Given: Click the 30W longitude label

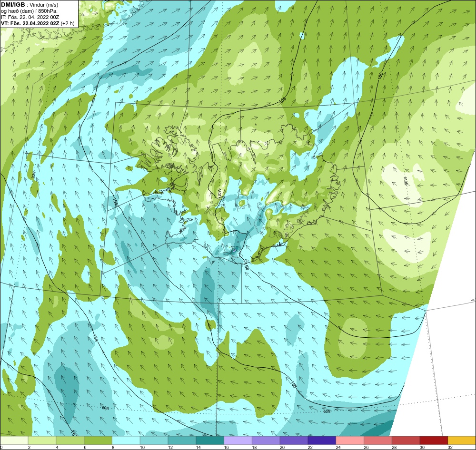Looking at the screenshot, I should click(33, 174).
